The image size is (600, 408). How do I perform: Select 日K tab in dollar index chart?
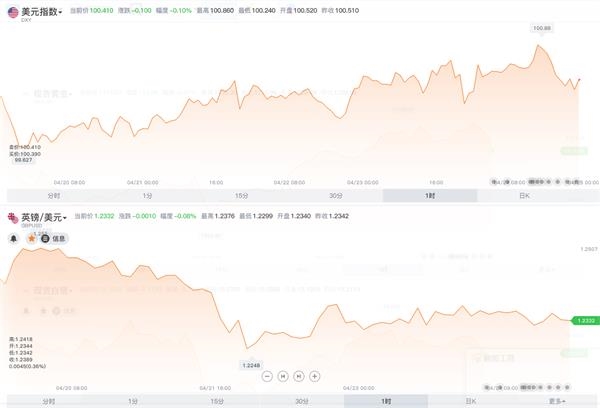(524, 196)
